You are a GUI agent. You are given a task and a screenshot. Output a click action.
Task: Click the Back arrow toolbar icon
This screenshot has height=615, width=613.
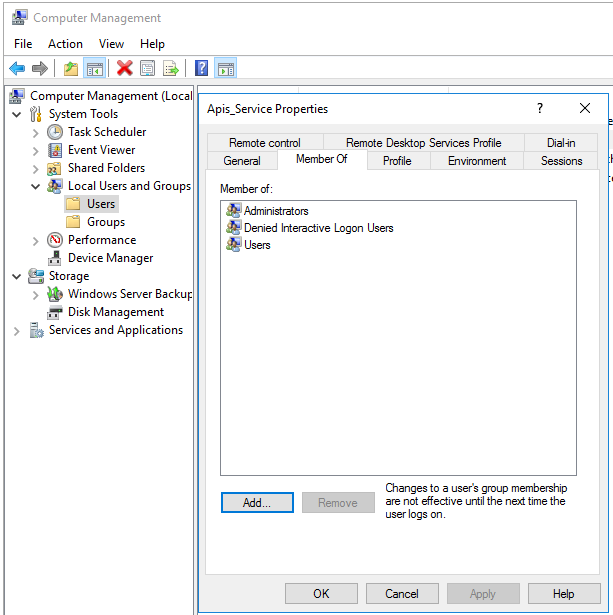(16, 68)
